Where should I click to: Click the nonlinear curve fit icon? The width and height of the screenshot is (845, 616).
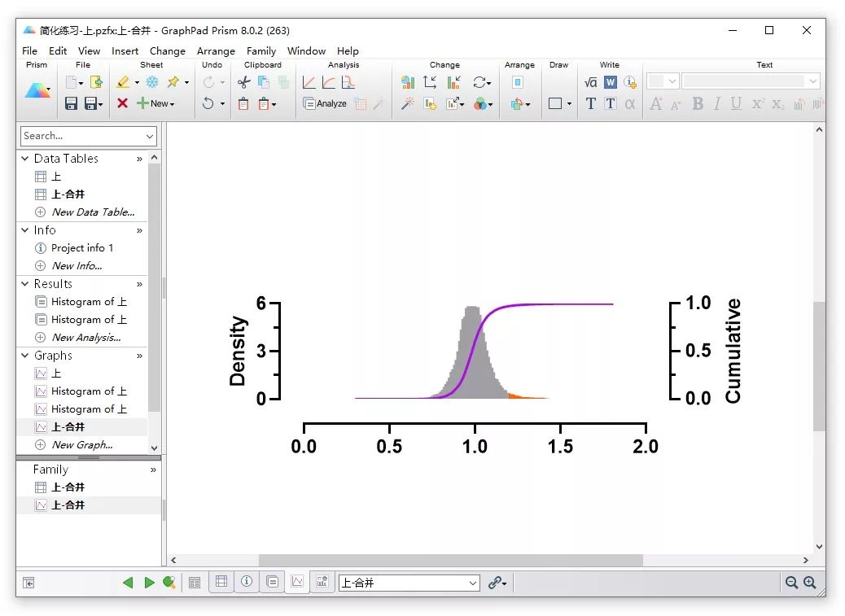coord(329,82)
